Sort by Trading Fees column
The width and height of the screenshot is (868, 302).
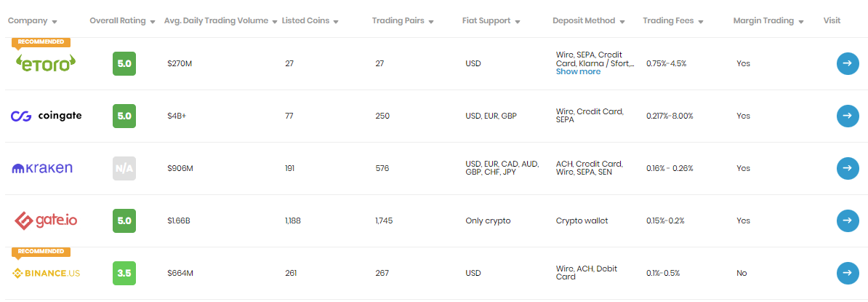673,21
